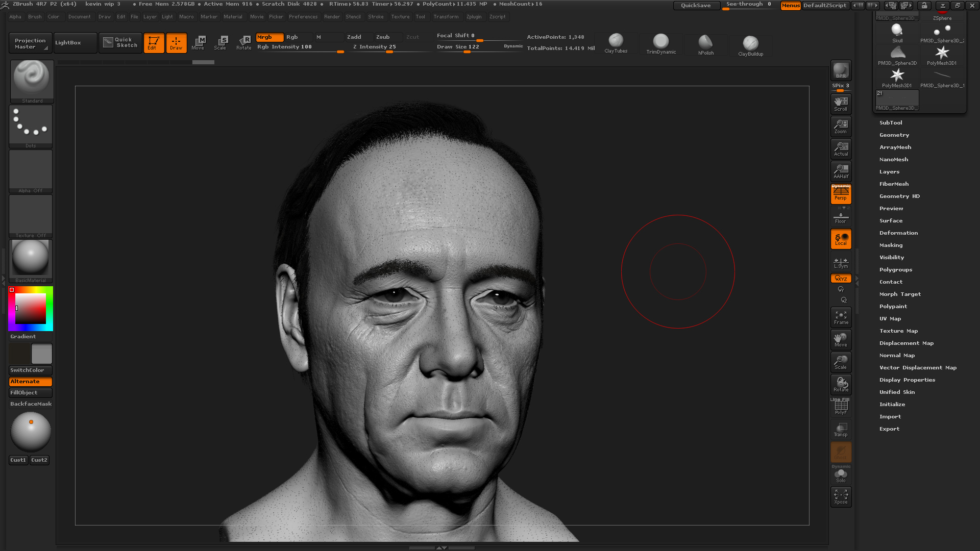The width and height of the screenshot is (980, 551).
Task: Toggle Persp perspective mode
Action: pyautogui.click(x=841, y=194)
